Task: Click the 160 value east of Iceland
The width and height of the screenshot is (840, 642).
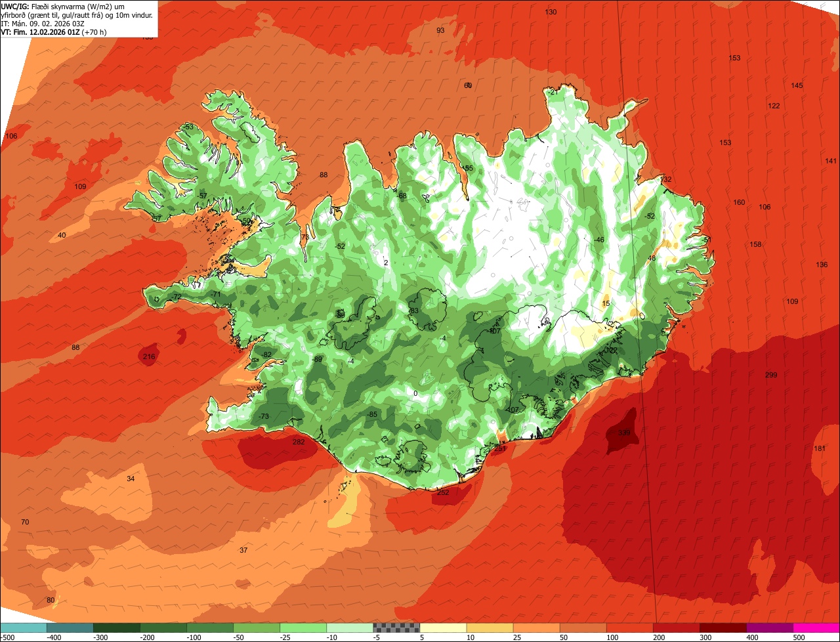Action: click(x=739, y=203)
